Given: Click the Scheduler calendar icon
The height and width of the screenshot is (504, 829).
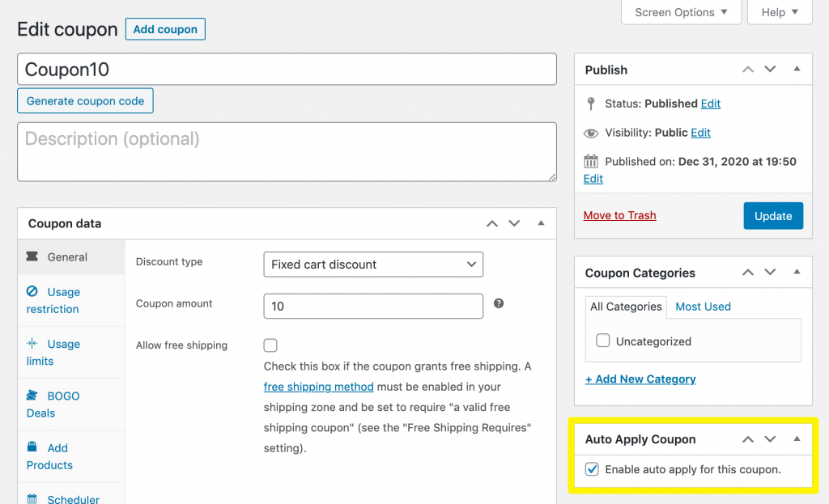Looking at the screenshot, I should [x=32, y=498].
